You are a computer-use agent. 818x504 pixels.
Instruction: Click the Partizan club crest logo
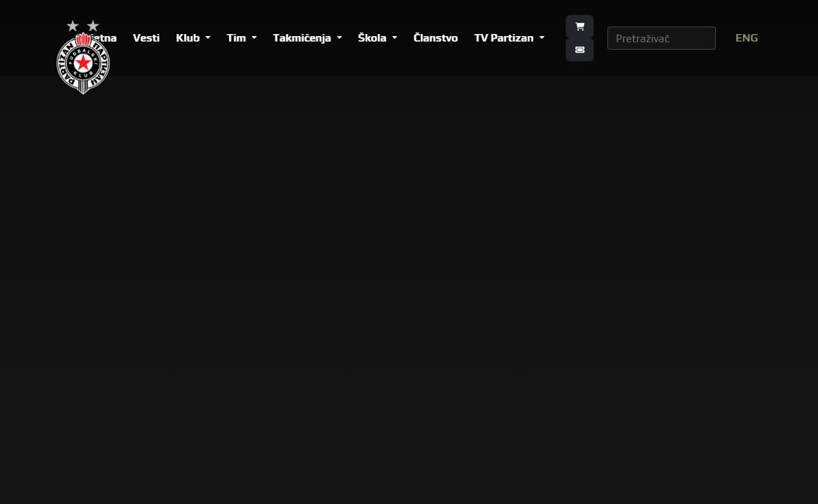pos(83,57)
